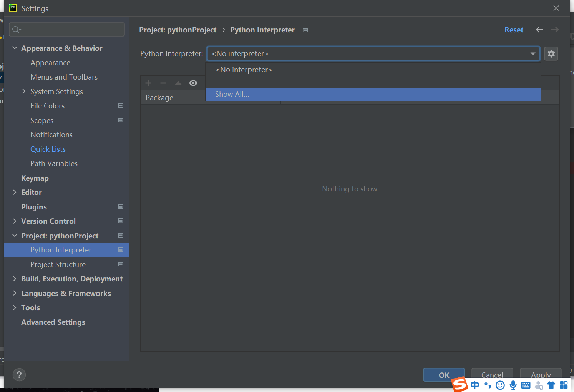Click the back navigation arrow
This screenshot has height=392, width=574.
[539, 30]
